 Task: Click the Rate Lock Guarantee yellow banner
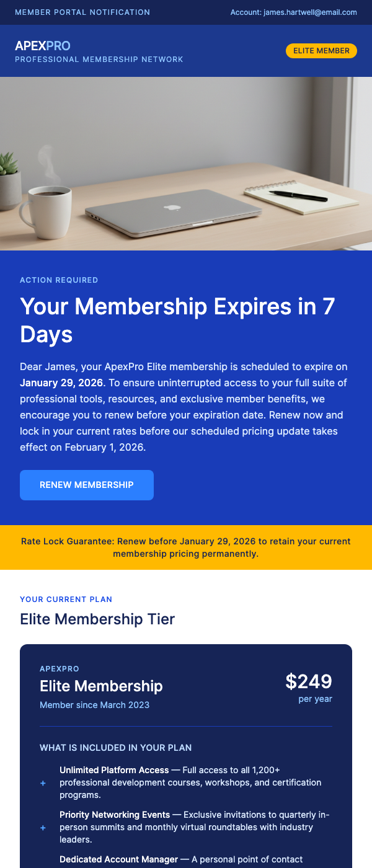tap(186, 547)
